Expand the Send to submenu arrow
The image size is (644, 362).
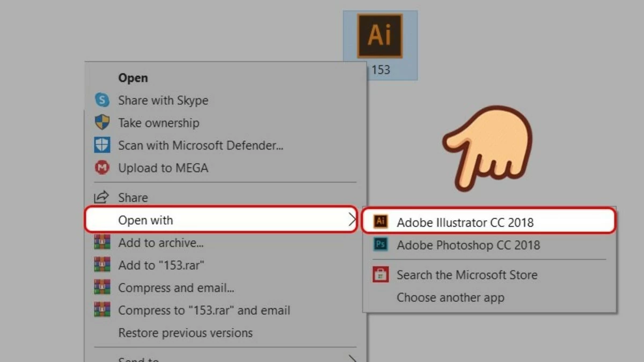pyautogui.click(x=352, y=358)
